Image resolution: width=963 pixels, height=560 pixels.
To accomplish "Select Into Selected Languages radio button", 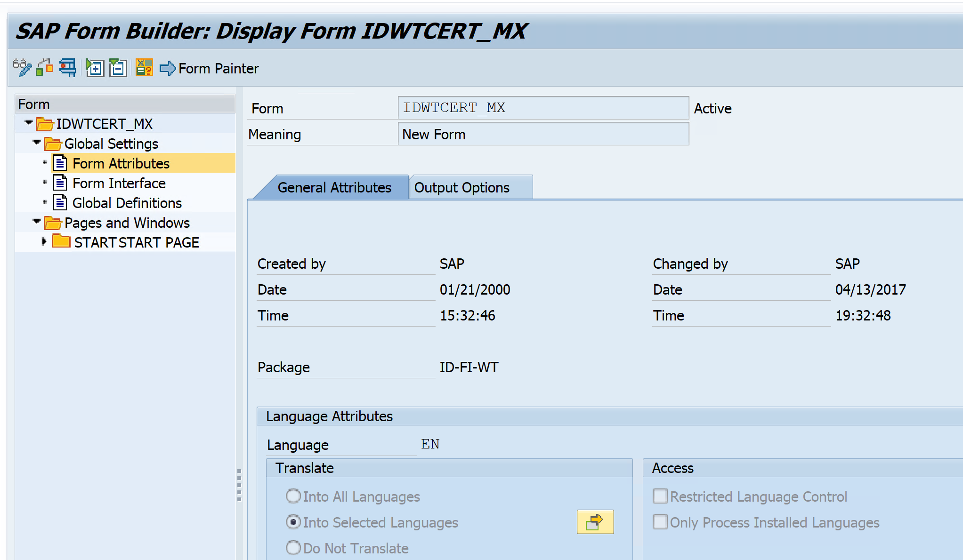I will [x=293, y=522].
